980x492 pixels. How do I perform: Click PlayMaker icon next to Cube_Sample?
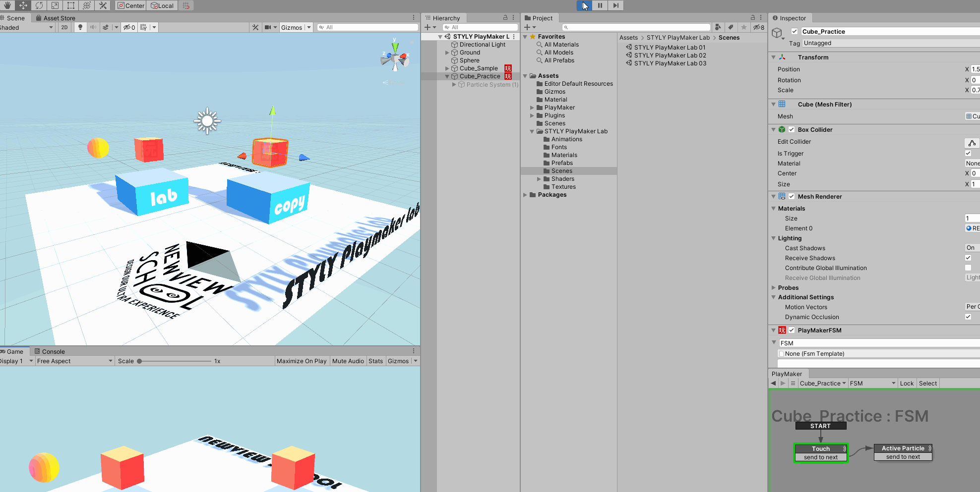(x=508, y=68)
